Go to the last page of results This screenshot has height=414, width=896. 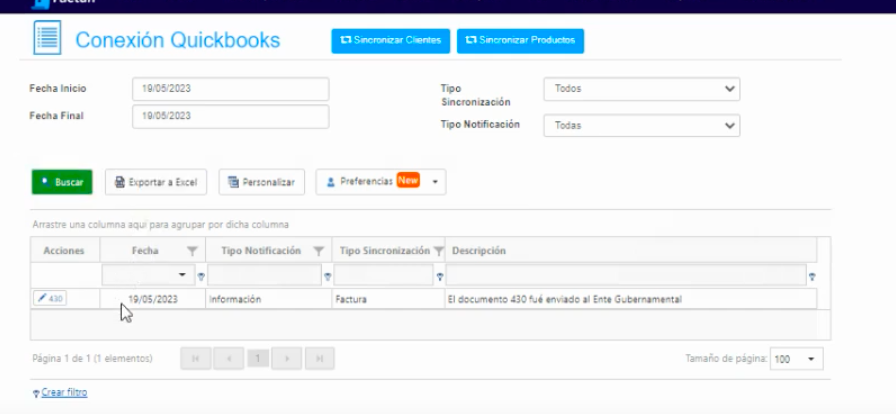pyautogui.click(x=319, y=359)
